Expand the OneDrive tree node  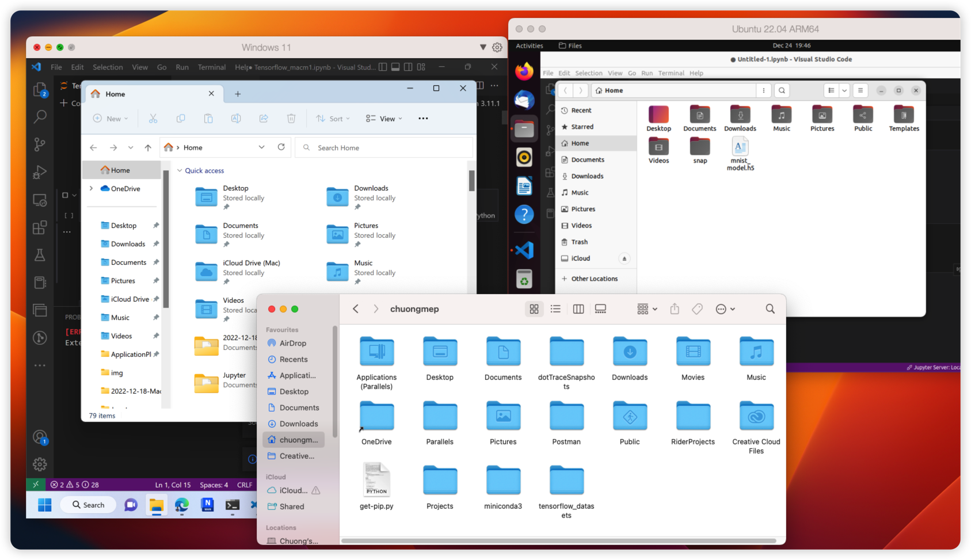[x=91, y=189]
